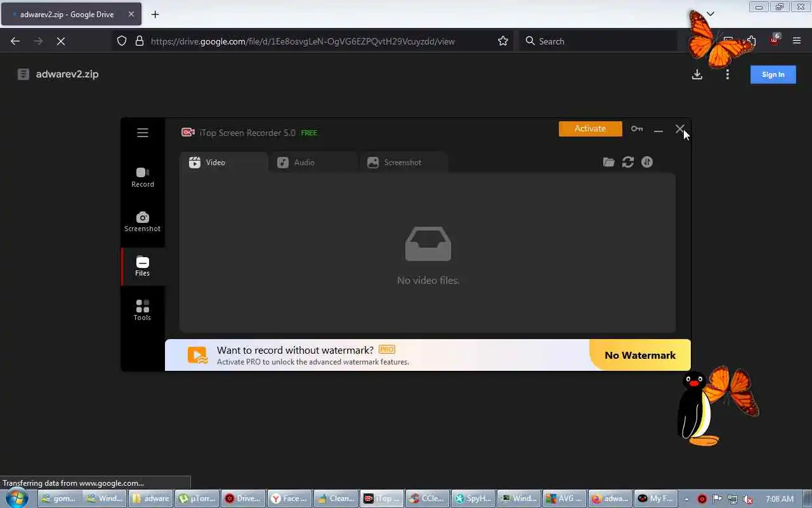Image resolution: width=812 pixels, height=508 pixels.
Task: Click the Google Drive Sign in button
Action: 773,74
